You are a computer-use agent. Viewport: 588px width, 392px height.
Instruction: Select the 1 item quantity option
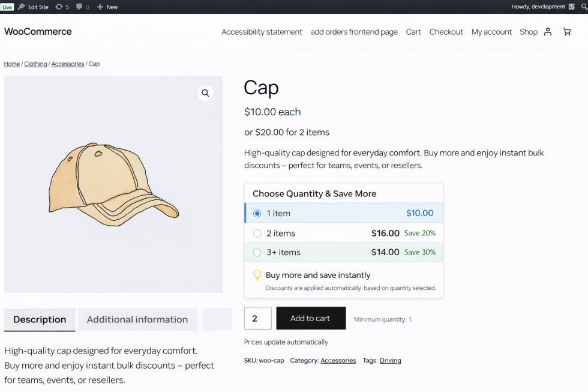tap(257, 213)
